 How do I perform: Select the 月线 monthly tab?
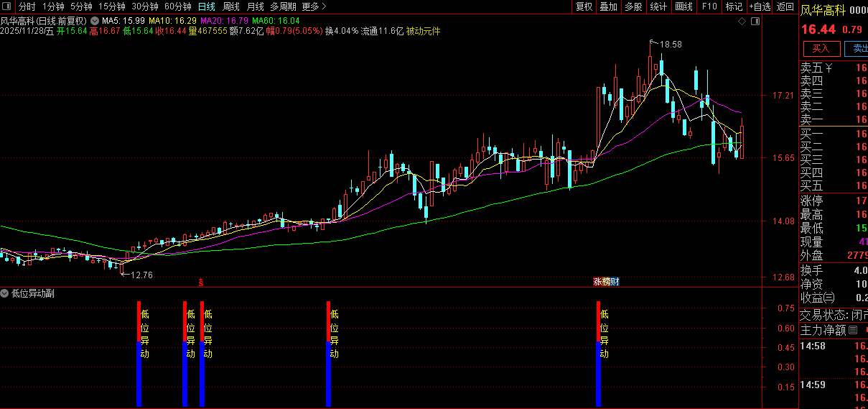(256, 6)
